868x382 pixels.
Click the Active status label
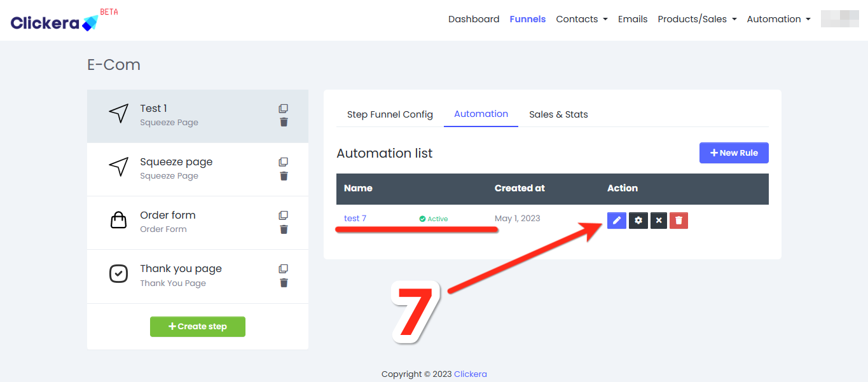(x=434, y=219)
